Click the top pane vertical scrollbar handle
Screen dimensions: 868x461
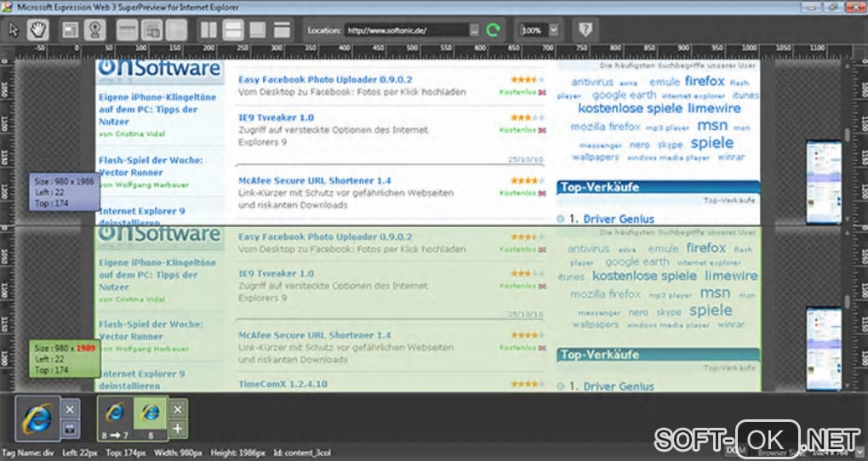[847, 134]
